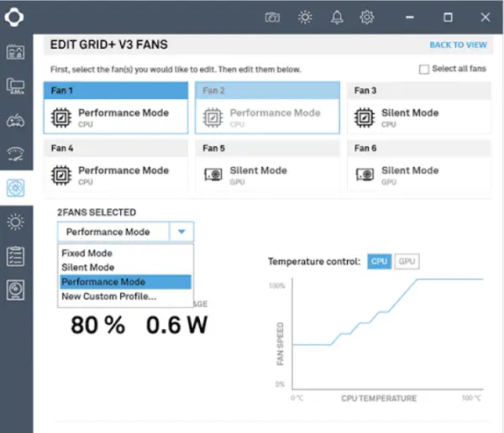
Task: Click the 2FANS SELECTED label
Action: (97, 212)
